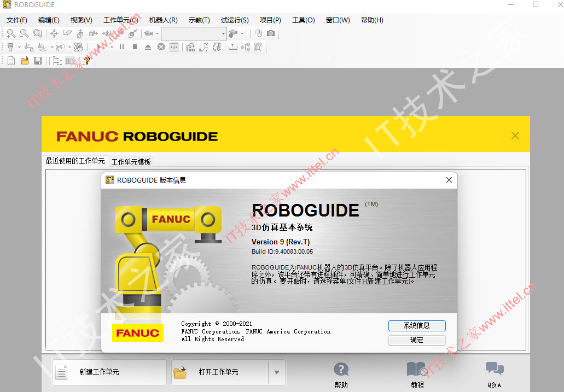Open the 机器人(R) menu
Screen dimensions: 564x392
click(x=164, y=20)
